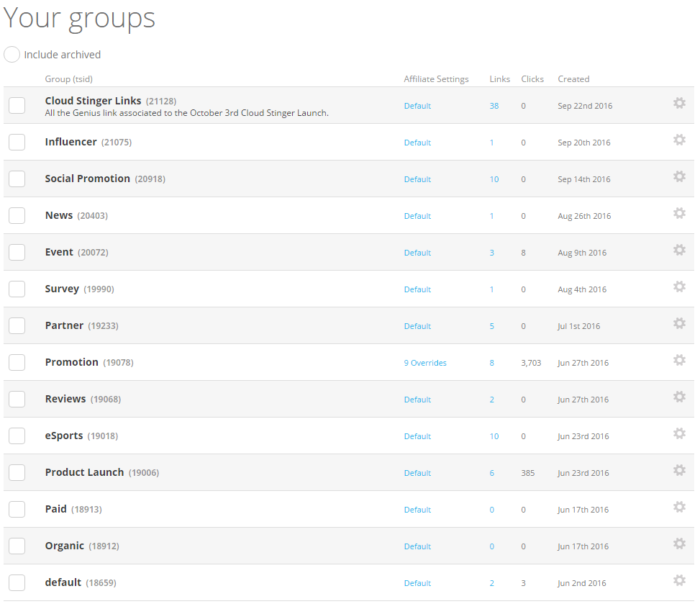
Task: Click the Clicks column header
Action: (x=532, y=79)
